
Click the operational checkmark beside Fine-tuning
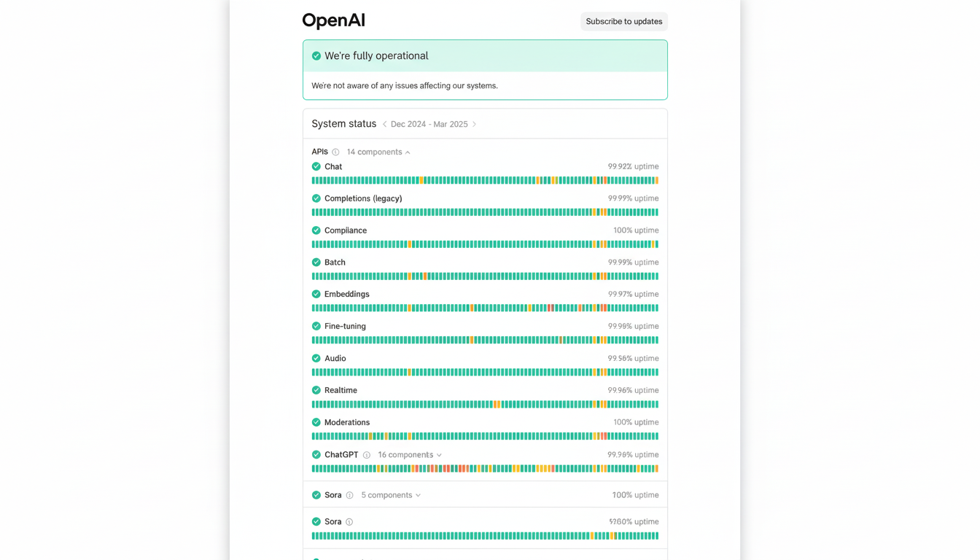(316, 326)
